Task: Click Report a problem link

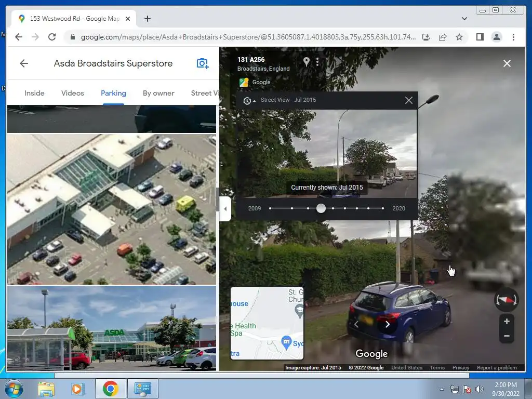Action: tap(497, 367)
